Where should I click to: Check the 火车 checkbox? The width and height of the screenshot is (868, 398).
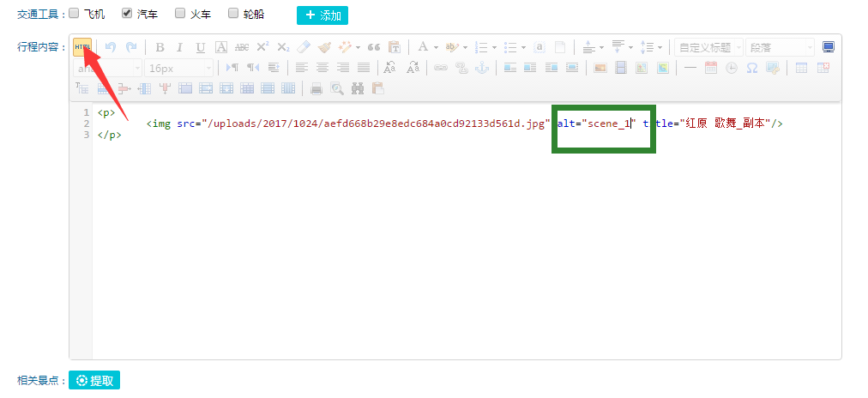[x=180, y=14]
